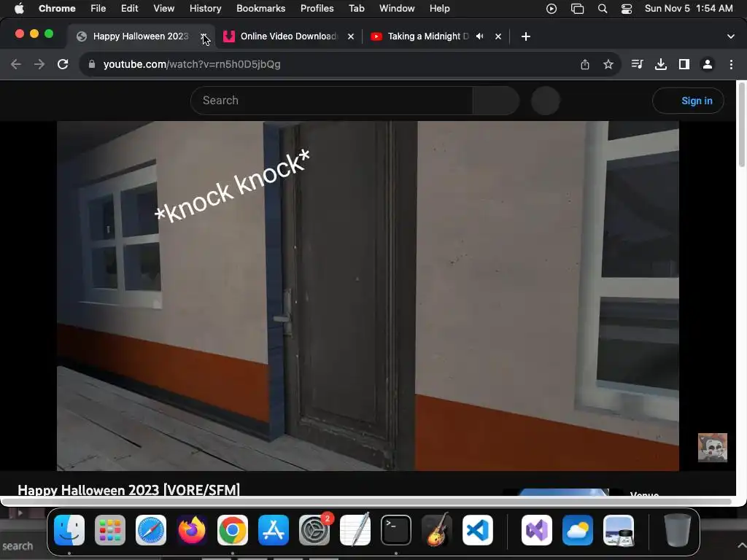The image size is (747, 560).
Task: Share this page using the share icon
Action: pyautogui.click(x=585, y=64)
